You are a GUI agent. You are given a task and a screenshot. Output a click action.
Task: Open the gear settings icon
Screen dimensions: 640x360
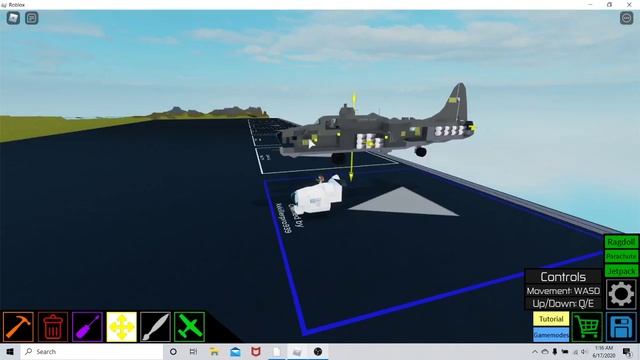tap(621, 294)
